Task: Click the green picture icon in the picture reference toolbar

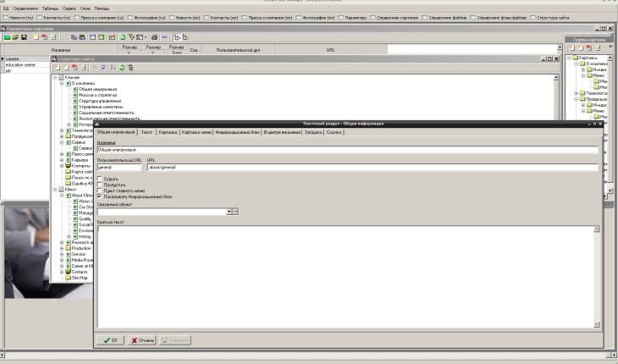Action: 7,37
